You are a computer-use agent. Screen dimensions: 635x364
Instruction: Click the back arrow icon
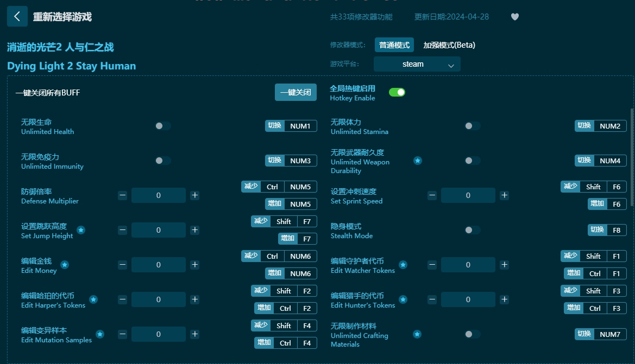tap(17, 16)
